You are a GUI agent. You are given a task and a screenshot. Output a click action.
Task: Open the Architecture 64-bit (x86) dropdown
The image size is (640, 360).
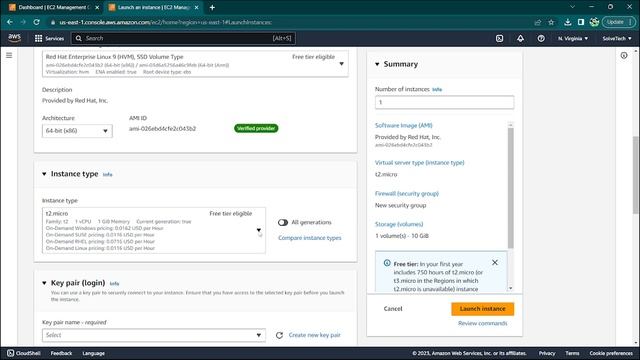tap(77, 131)
